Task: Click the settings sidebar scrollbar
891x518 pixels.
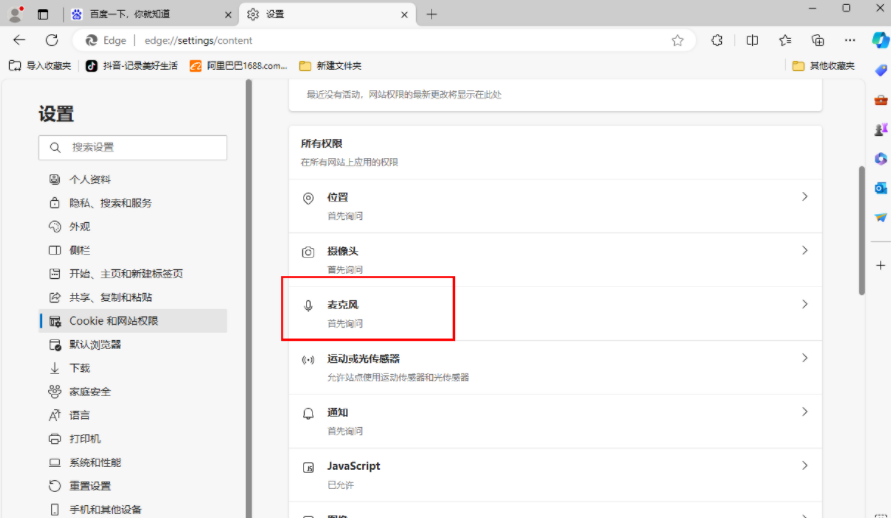Action: coord(248,298)
